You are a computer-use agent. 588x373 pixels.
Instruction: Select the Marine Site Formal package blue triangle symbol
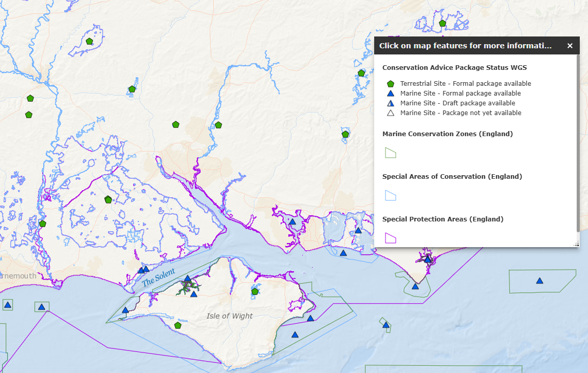(x=391, y=93)
